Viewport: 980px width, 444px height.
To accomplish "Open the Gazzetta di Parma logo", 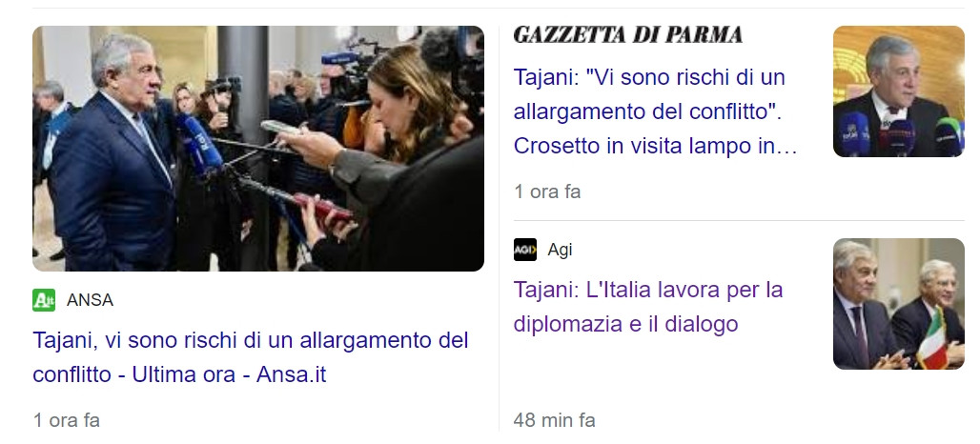I will (x=627, y=35).
